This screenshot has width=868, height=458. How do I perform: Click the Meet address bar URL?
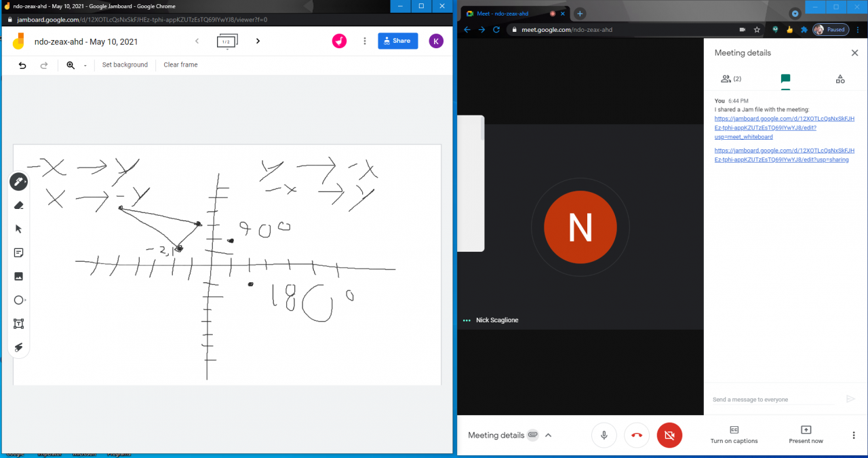(x=567, y=30)
